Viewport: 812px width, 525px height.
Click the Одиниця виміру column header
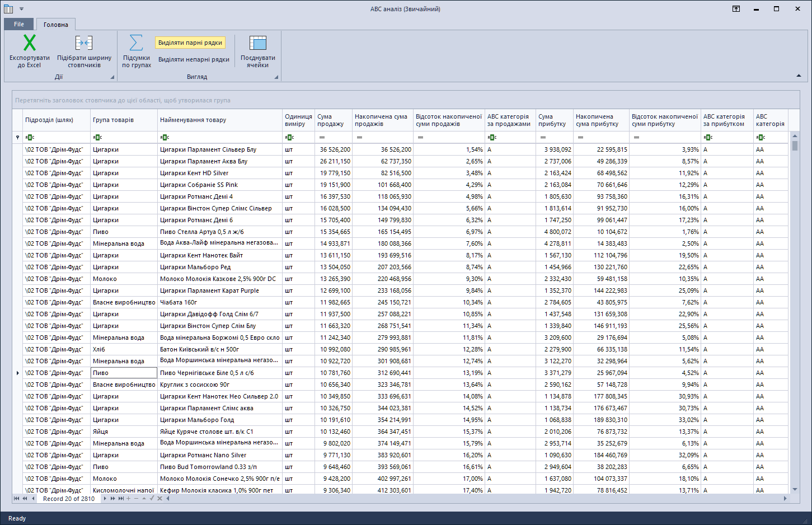[x=298, y=120]
